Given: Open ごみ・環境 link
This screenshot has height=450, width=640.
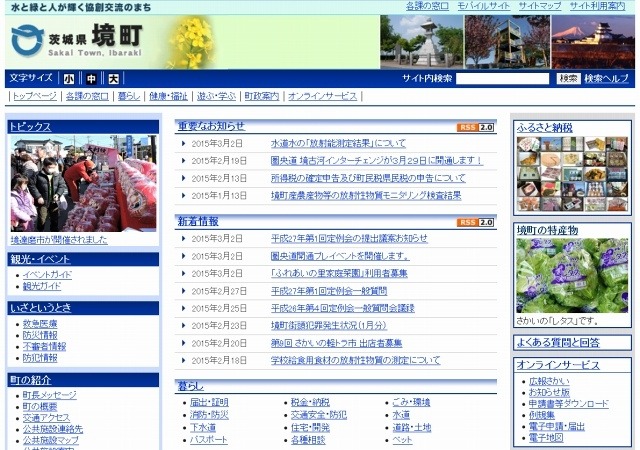Looking at the screenshot, I should [411, 403].
